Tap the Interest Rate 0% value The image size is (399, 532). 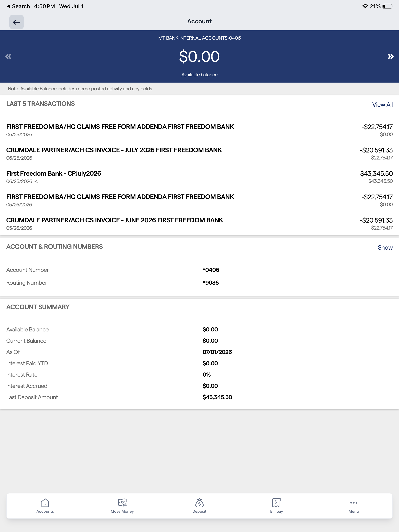tap(207, 374)
